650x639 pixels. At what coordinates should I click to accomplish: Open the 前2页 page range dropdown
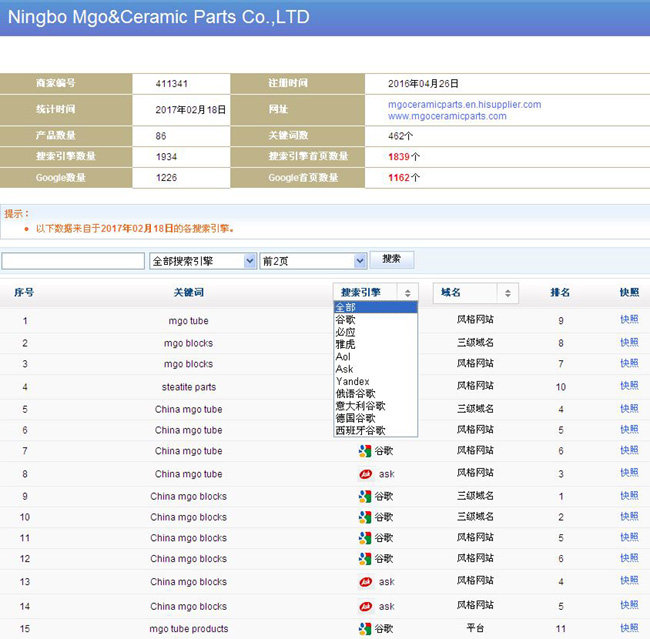click(313, 261)
